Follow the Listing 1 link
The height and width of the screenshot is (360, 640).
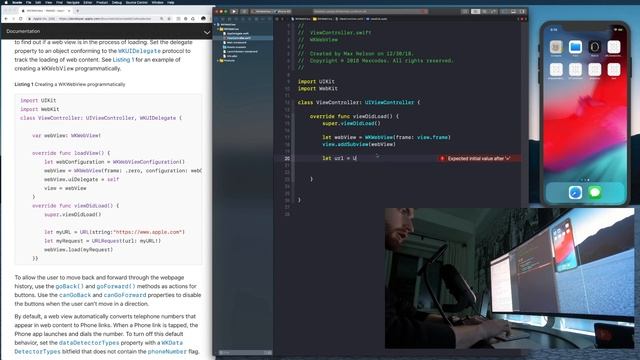[123, 60]
